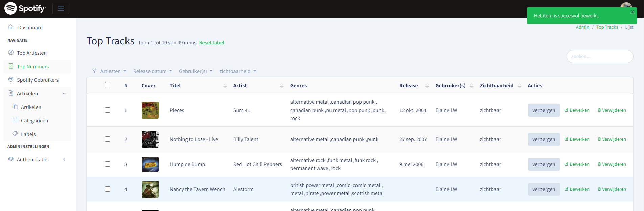Click Verwijderen for Hump de Bump
Viewport: 644px width, 211px height.
(x=612, y=164)
